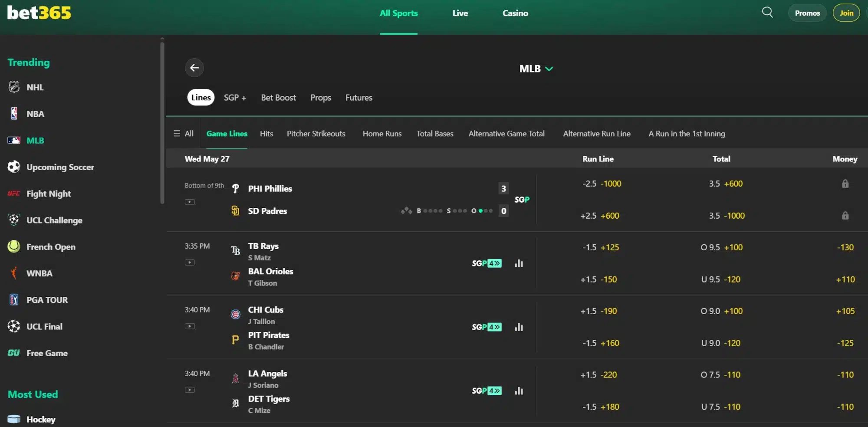View stats chart icon for Angels game
The width and height of the screenshot is (868, 427).
click(519, 391)
